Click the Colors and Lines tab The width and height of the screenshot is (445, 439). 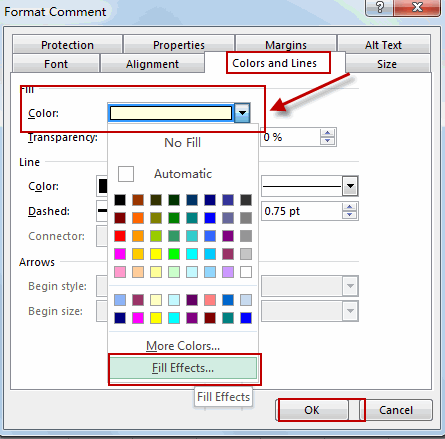[274, 63]
